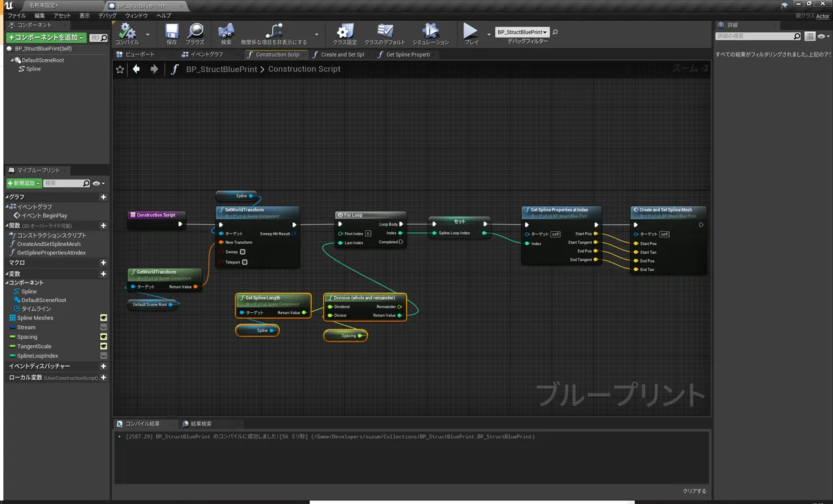Viewport: 833px width, 504px height.
Task: Select the For Loop node header
Action: (371, 215)
